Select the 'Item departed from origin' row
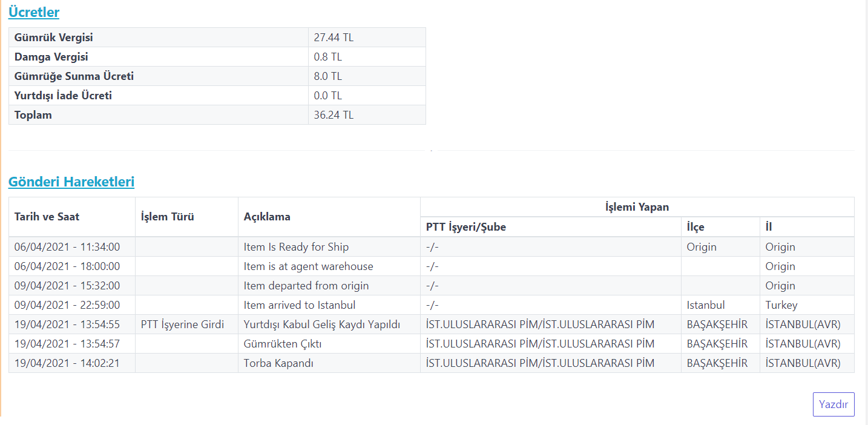This screenshot has height=425, width=868. tap(306, 286)
